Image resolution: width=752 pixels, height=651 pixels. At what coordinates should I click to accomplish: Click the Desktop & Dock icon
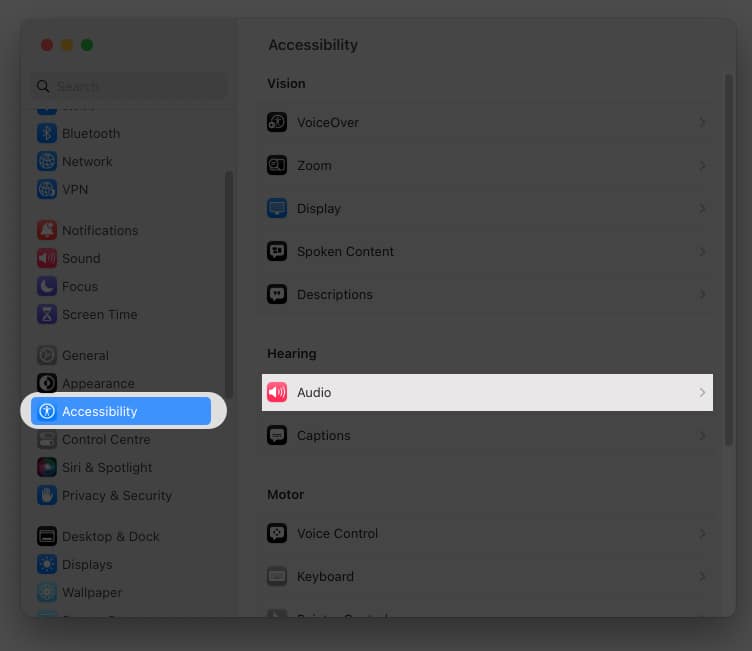(x=47, y=536)
